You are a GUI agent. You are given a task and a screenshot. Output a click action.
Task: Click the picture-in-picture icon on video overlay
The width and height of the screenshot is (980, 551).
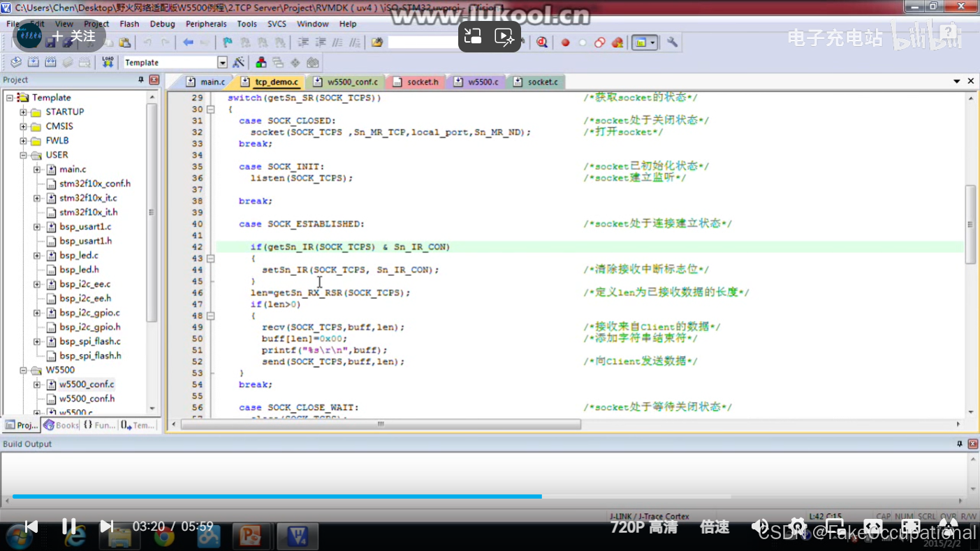(473, 37)
